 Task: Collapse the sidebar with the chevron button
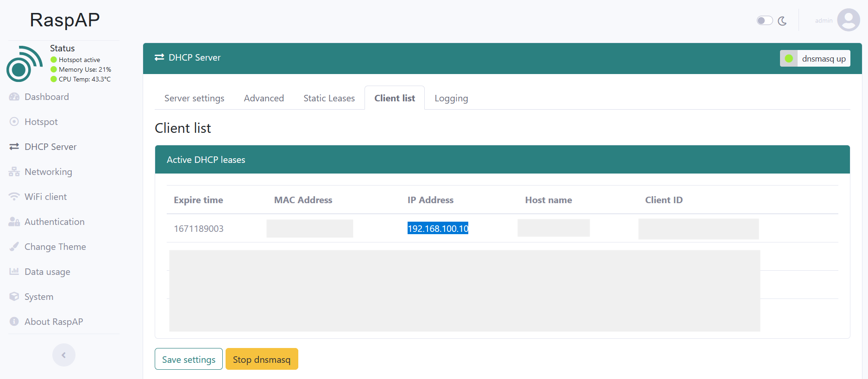(64, 355)
